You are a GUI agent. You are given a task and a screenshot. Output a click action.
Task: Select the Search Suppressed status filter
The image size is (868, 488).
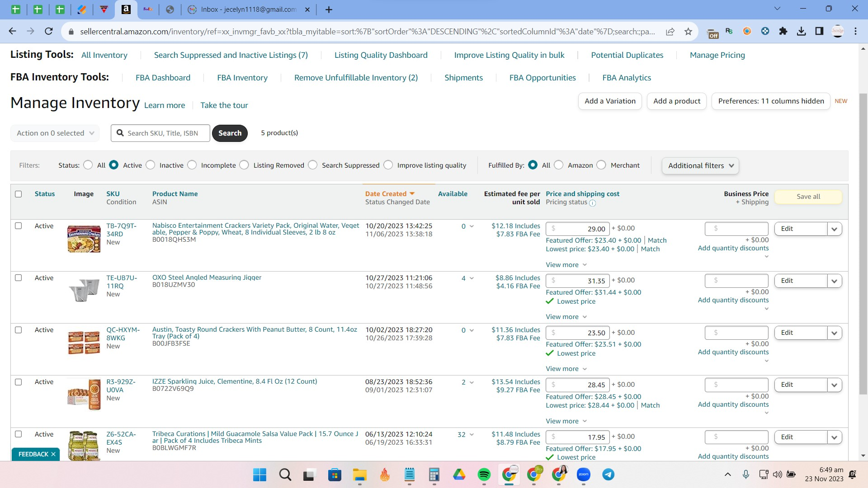click(x=313, y=165)
